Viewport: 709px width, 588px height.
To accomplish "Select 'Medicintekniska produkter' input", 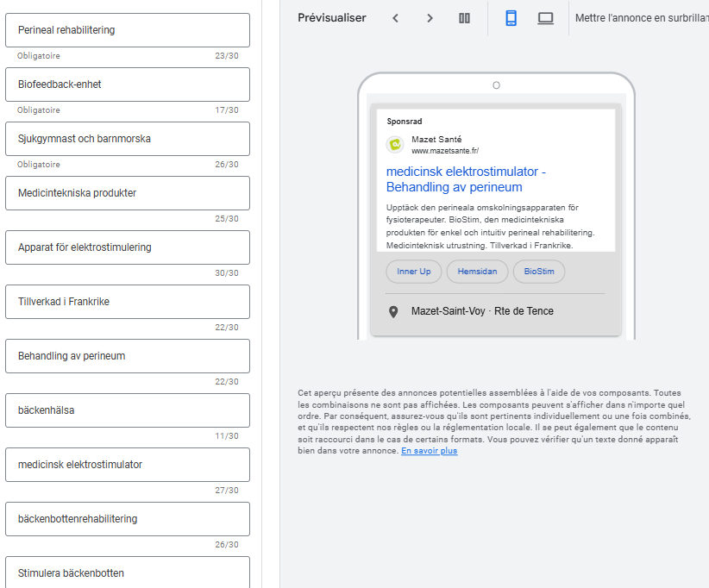I will click(128, 193).
